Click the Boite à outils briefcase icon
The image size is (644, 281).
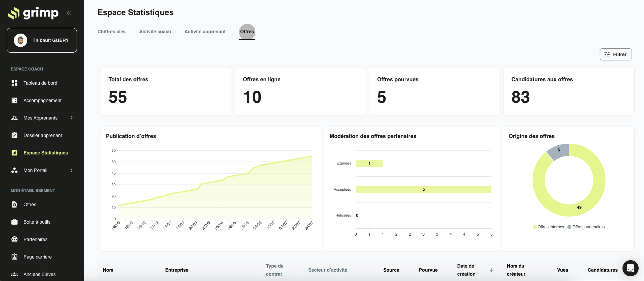[x=14, y=222]
